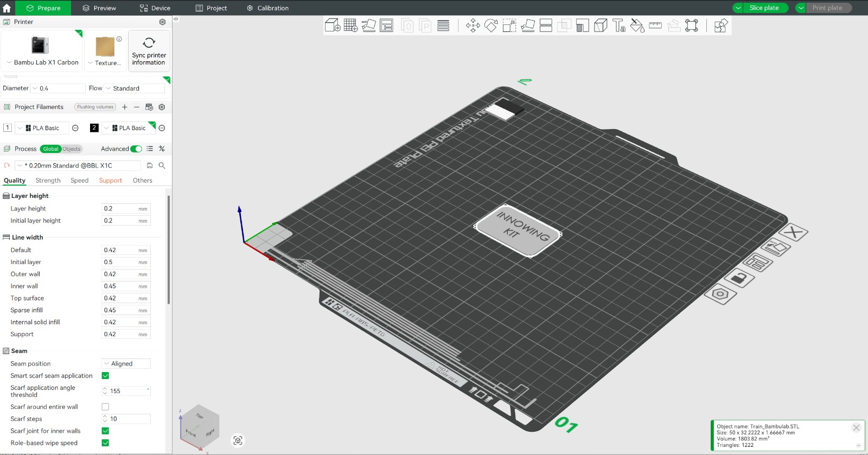Open the Measure ruler tool
The height and width of the screenshot is (455, 868).
(655, 25)
